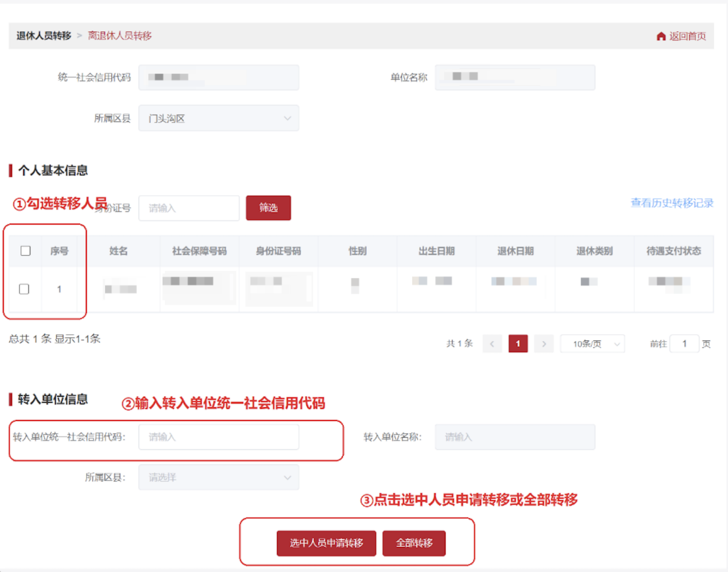
Task: Click the previous page arrow in pagination
Action: pyautogui.click(x=492, y=343)
